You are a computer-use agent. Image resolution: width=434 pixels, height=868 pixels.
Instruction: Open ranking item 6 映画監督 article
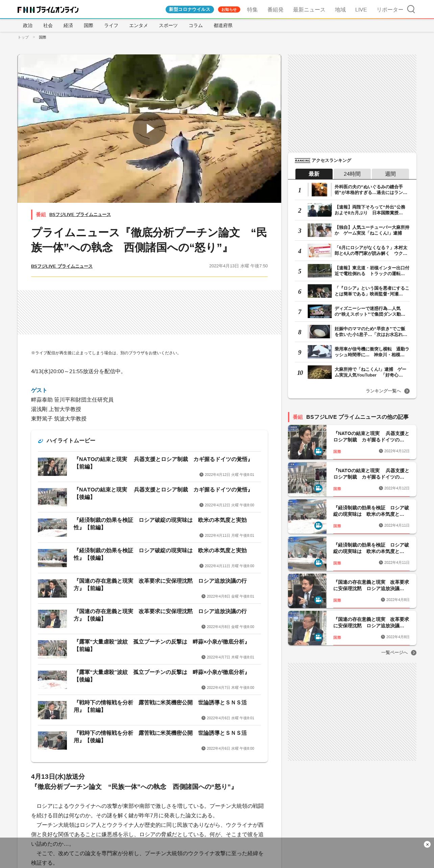(352, 291)
